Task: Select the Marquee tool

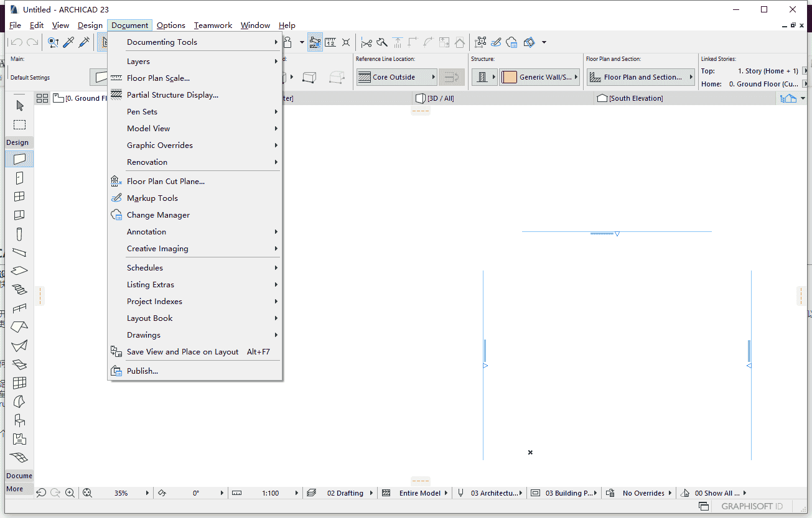Action: 19,124
